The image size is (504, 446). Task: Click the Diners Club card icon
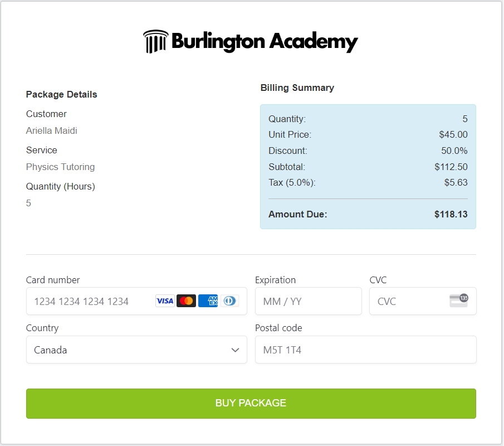point(229,301)
